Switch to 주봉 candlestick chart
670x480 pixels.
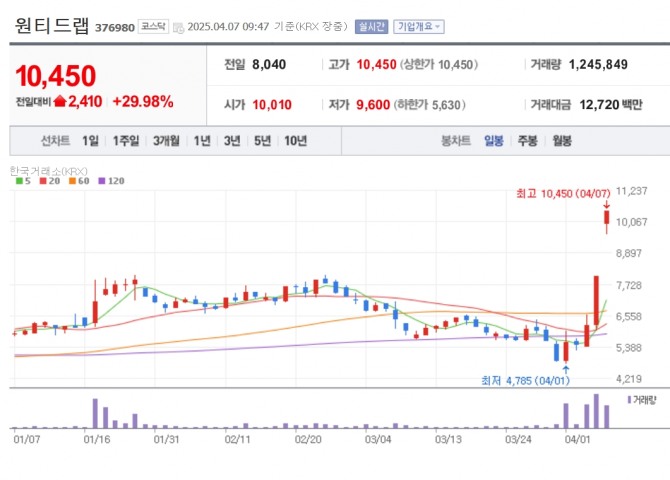tap(527, 141)
